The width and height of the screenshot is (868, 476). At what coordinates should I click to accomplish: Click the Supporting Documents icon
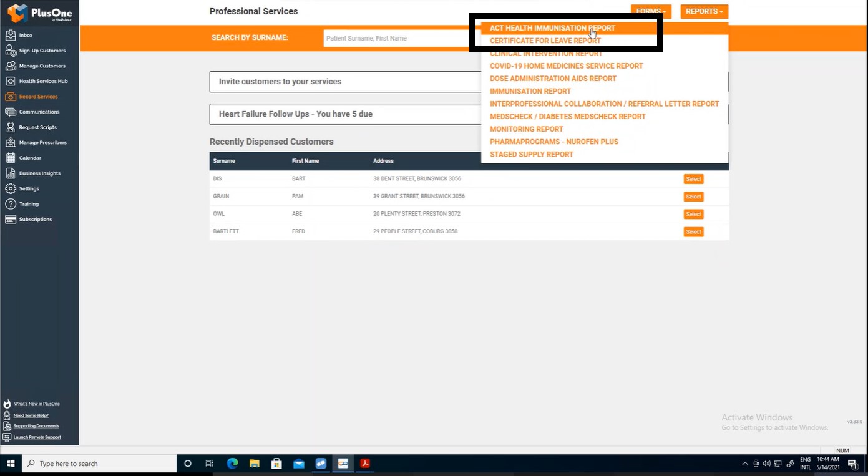(7, 426)
